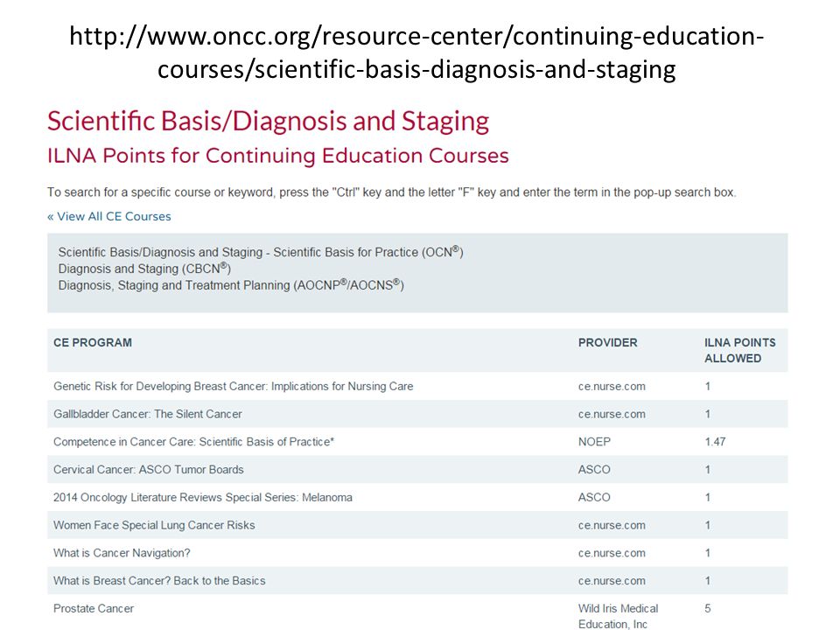840x630 pixels.
Task: Click the Diagnosis and Staging (CBCN) line
Action: (144, 268)
